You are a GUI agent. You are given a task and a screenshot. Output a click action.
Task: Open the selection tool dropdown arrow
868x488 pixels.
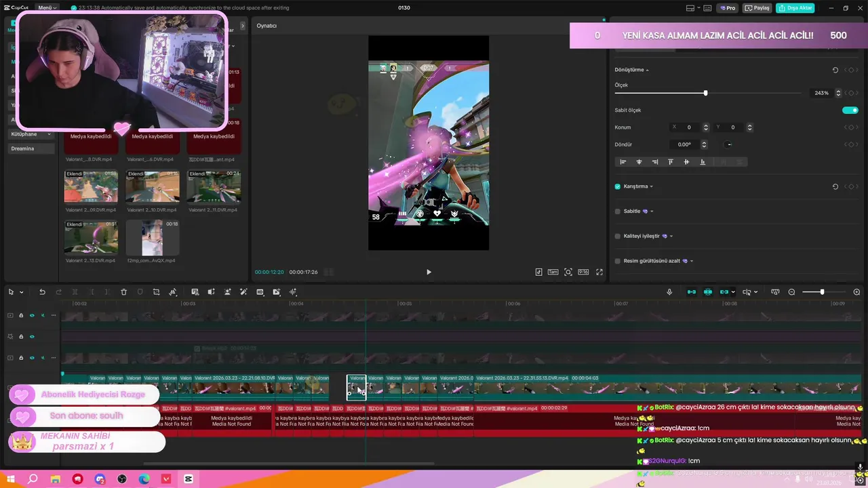tap(22, 292)
